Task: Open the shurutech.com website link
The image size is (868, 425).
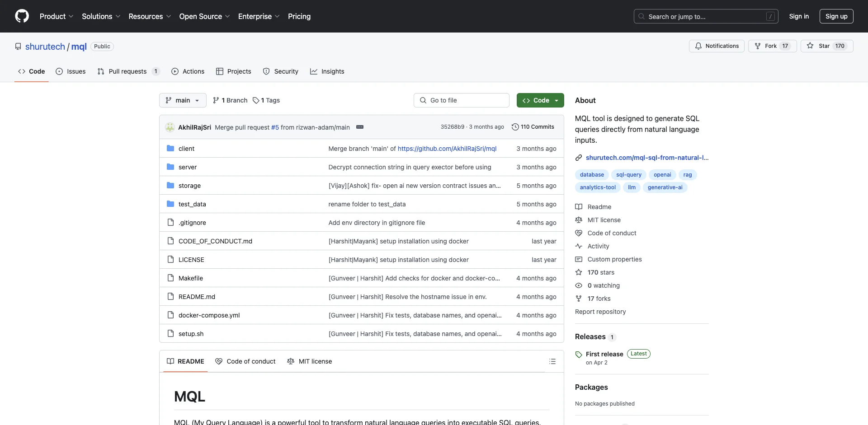Action: coord(647,158)
